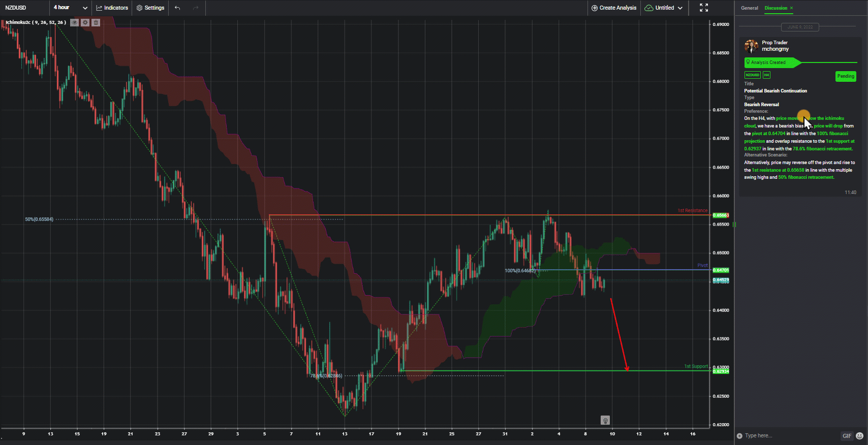Viewport: 868px width, 445px height.
Task: Click the 100%(0.64682) fibonacci label
Action: pyautogui.click(x=520, y=271)
